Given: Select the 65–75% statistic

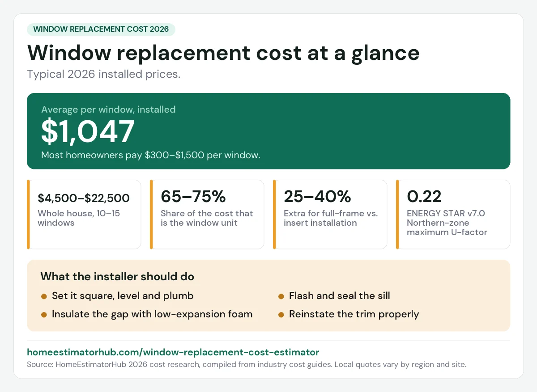Looking at the screenshot, I should point(193,197).
